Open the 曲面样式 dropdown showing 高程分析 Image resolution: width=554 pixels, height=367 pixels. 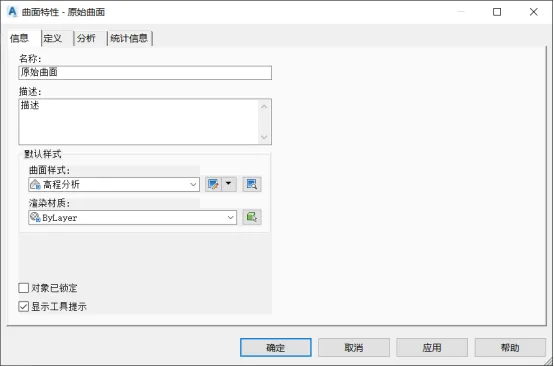(x=114, y=184)
